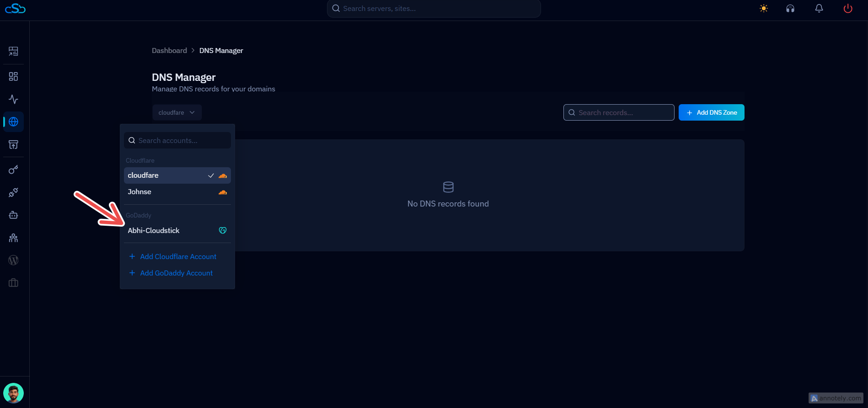Viewport: 868px width, 408px height.
Task: Open user avatar profile
Action: pos(13,393)
